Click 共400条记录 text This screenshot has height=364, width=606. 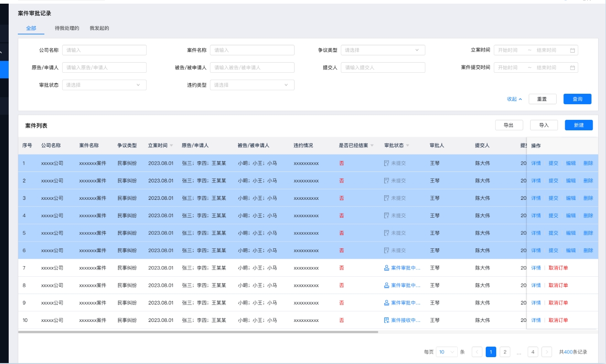tap(573, 352)
